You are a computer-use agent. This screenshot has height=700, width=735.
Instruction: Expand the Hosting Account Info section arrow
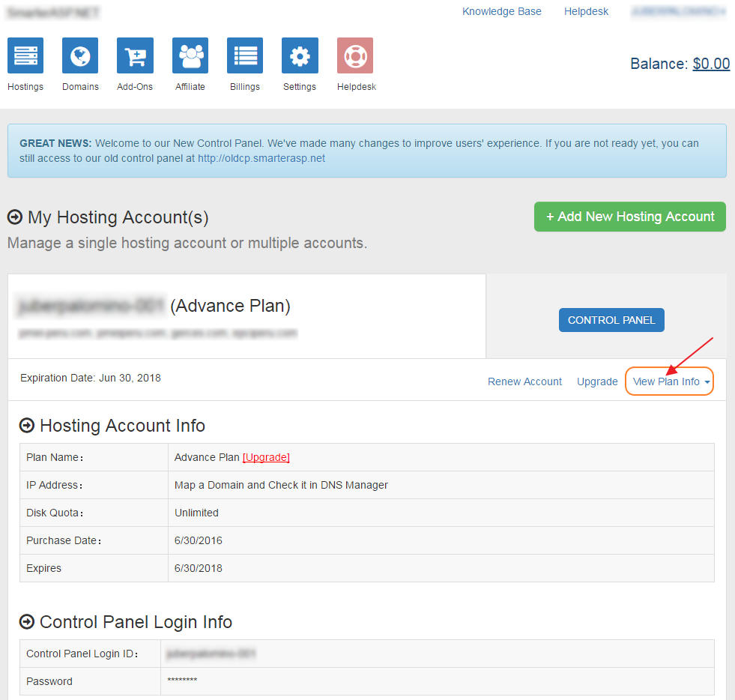27,426
